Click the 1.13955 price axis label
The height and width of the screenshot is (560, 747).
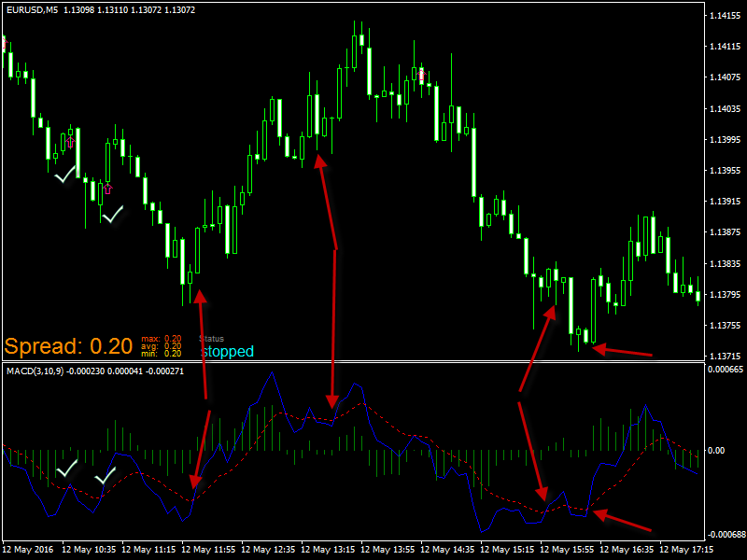726,171
